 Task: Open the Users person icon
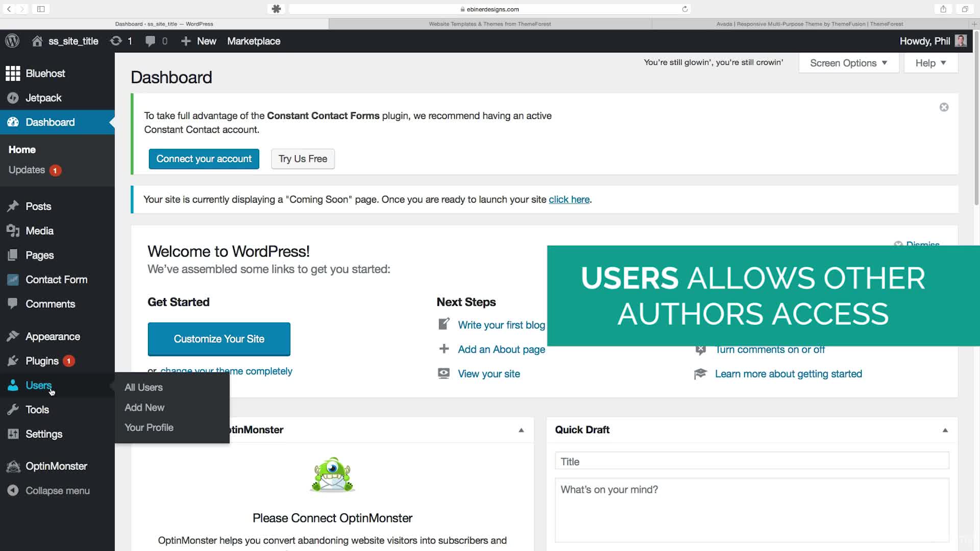13,385
